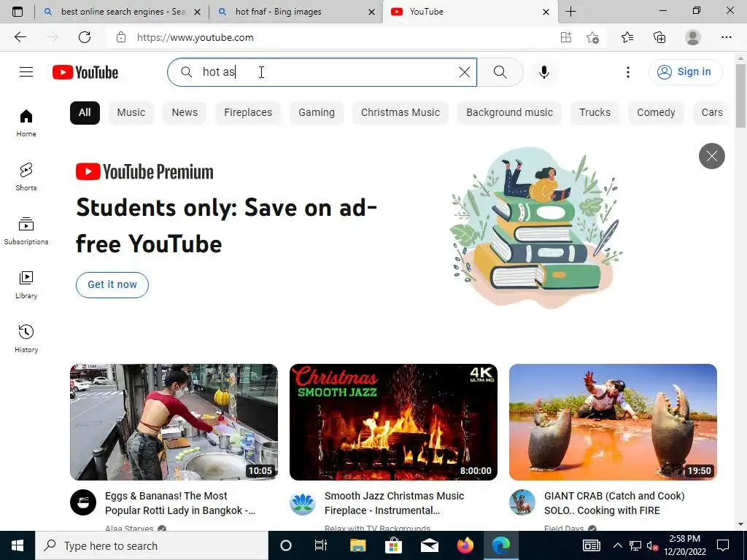747x560 pixels.
Task: Open History in sidebar
Action: tap(26, 338)
